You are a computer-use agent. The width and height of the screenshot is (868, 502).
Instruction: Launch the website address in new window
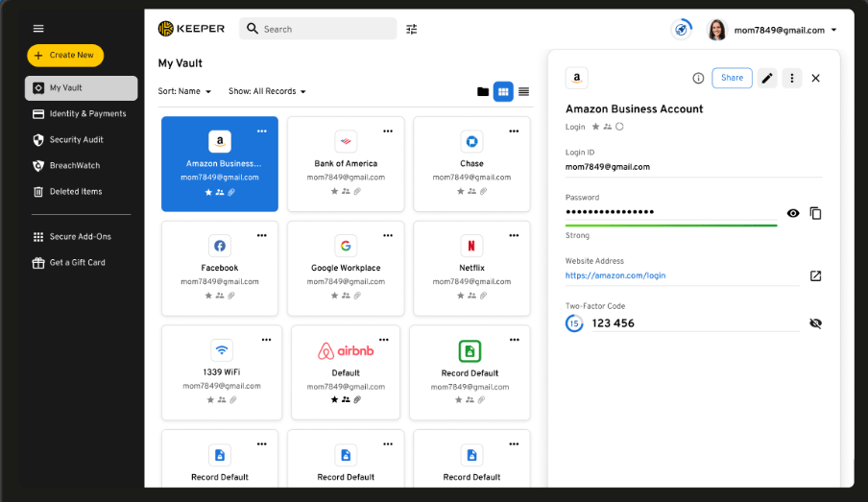coord(815,275)
